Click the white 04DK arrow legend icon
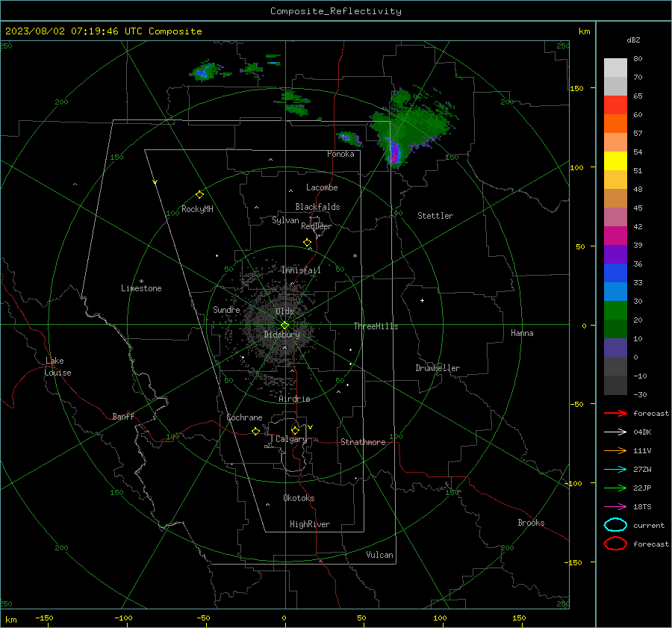The image size is (672, 628). pyautogui.click(x=615, y=432)
